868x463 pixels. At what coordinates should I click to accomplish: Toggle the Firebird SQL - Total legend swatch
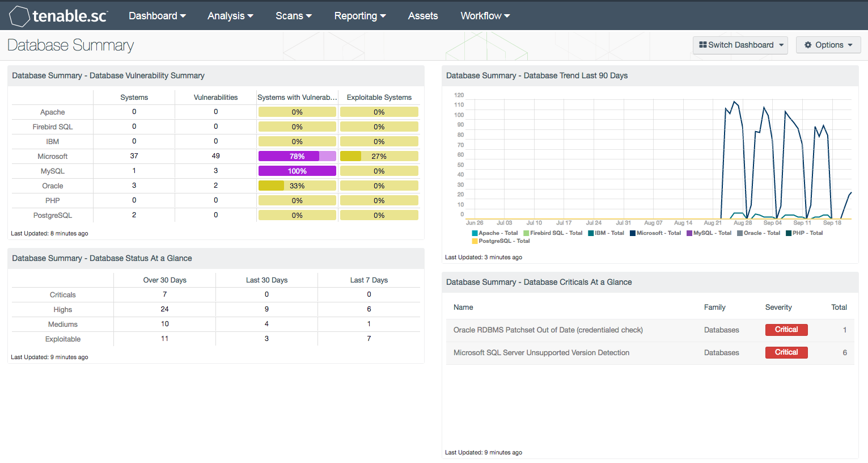coord(526,233)
